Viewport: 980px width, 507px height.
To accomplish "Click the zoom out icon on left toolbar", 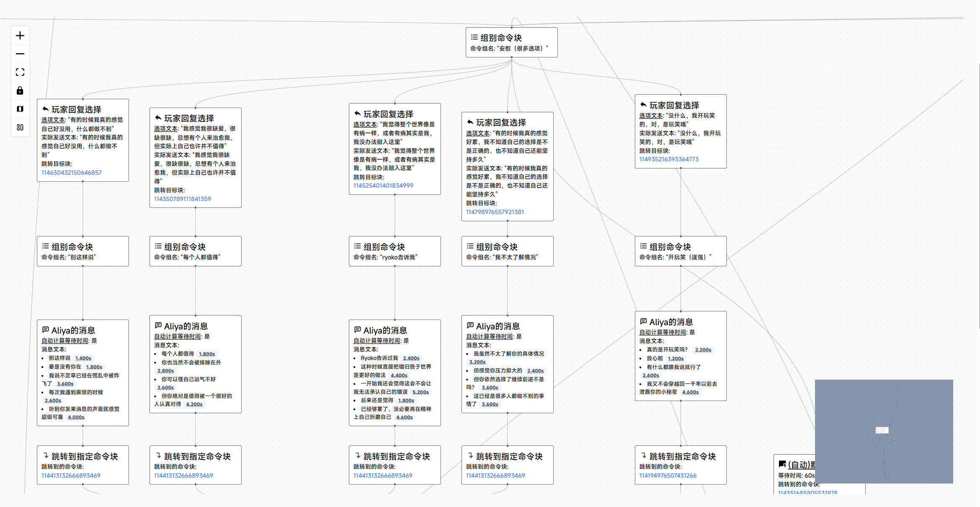I will (20, 54).
